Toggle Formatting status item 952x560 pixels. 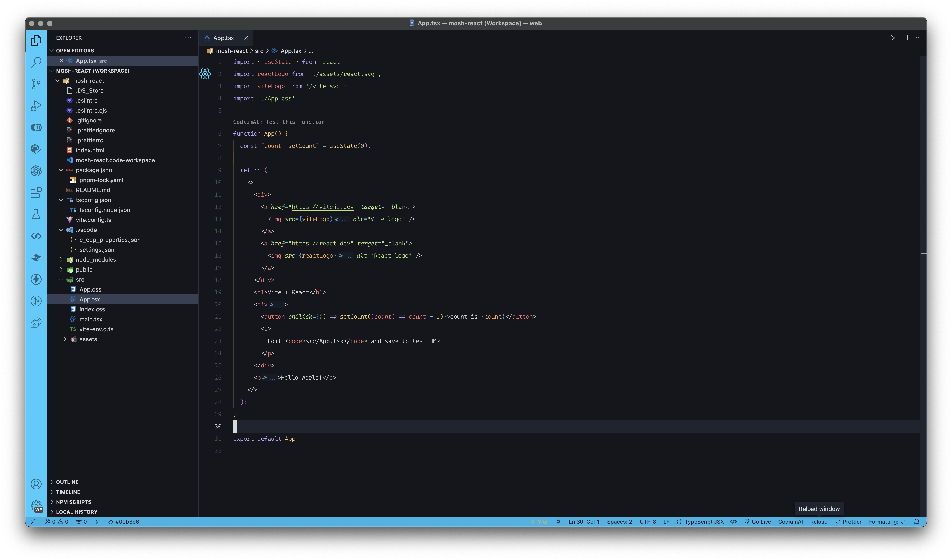coord(887,522)
